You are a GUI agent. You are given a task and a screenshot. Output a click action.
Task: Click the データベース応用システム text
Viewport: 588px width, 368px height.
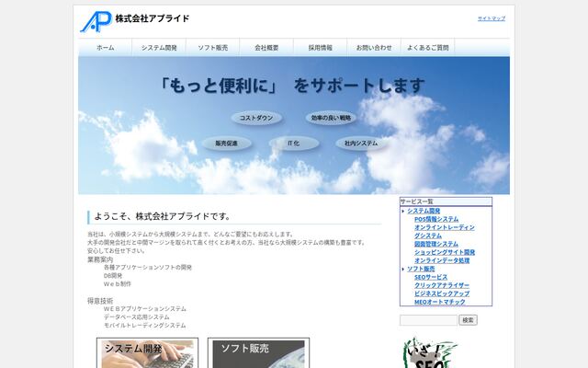coord(137,317)
